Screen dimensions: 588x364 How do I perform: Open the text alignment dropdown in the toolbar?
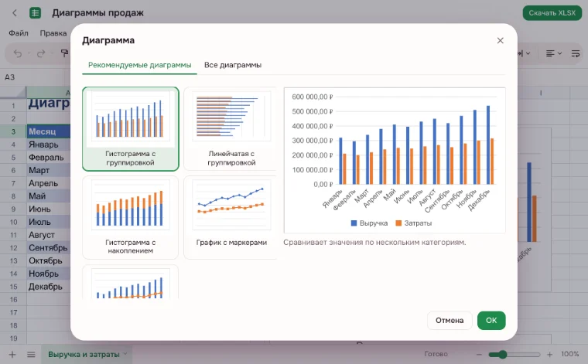(554, 53)
